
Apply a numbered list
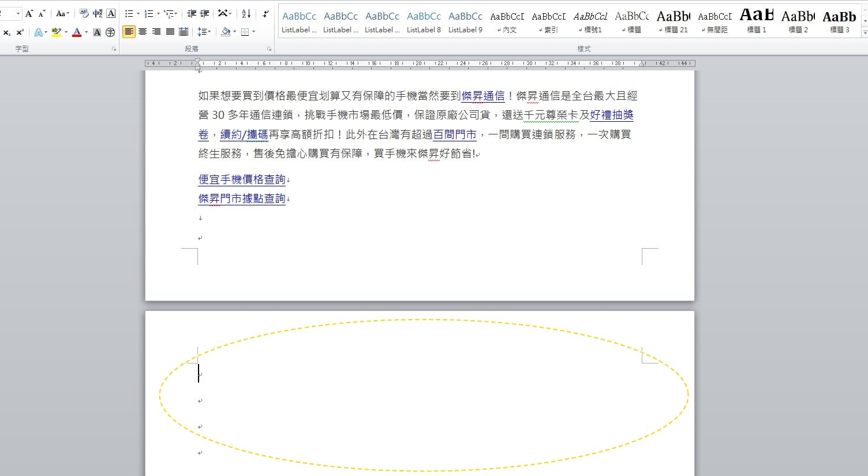[x=149, y=14]
